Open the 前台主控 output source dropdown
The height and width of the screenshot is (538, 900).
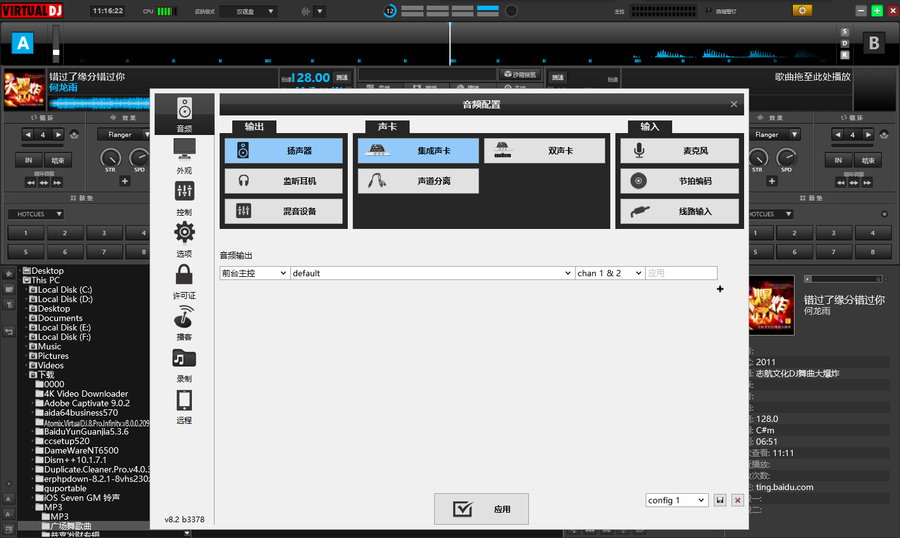point(254,273)
